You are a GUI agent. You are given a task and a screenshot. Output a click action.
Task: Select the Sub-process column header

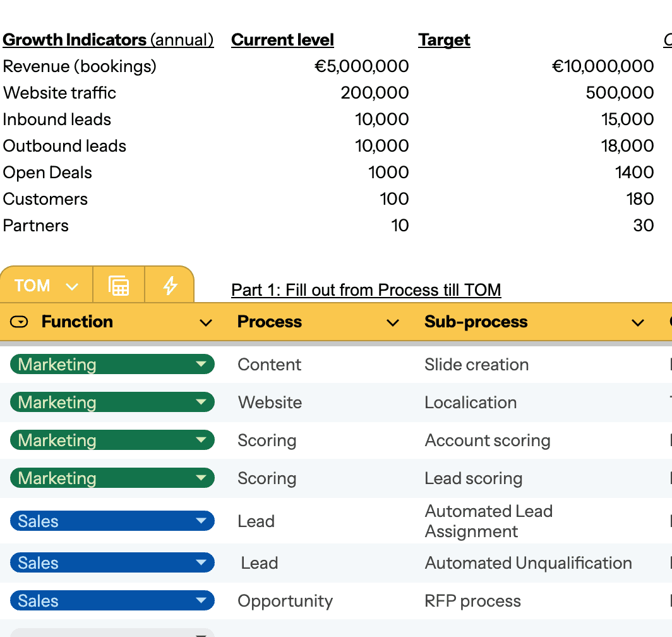(x=476, y=322)
